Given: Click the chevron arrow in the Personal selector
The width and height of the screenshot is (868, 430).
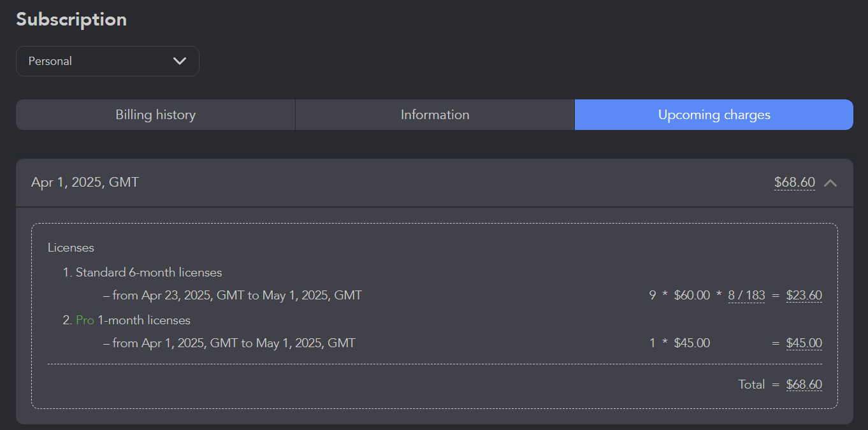Looking at the screenshot, I should 180,61.
